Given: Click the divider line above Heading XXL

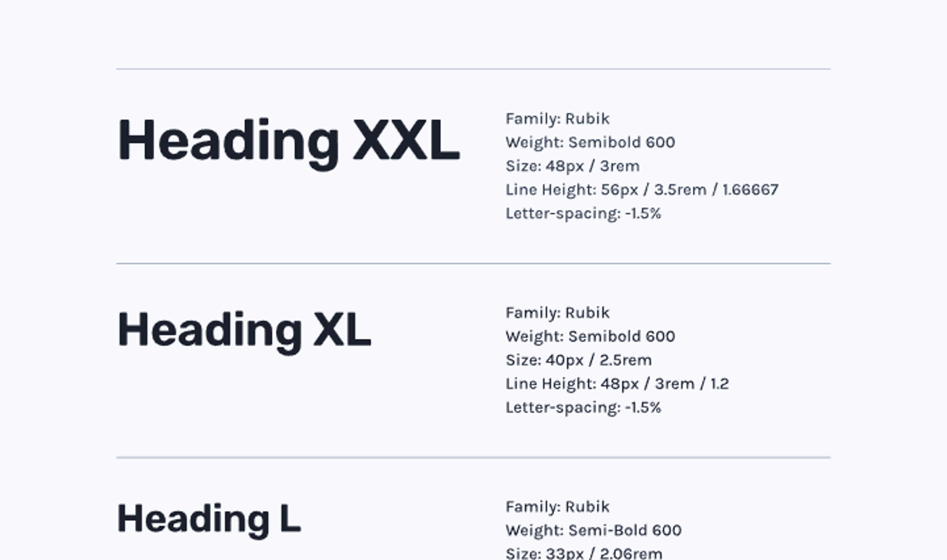Looking at the screenshot, I should [x=473, y=69].
